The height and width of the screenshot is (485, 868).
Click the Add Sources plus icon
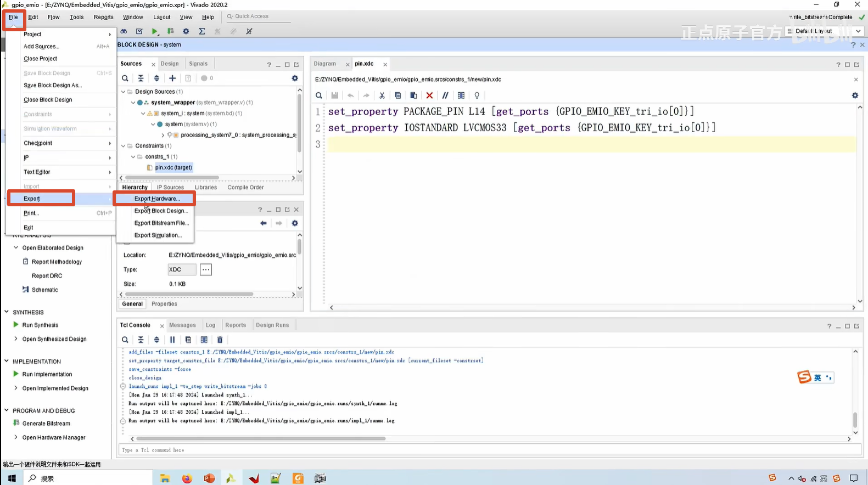tap(172, 78)
